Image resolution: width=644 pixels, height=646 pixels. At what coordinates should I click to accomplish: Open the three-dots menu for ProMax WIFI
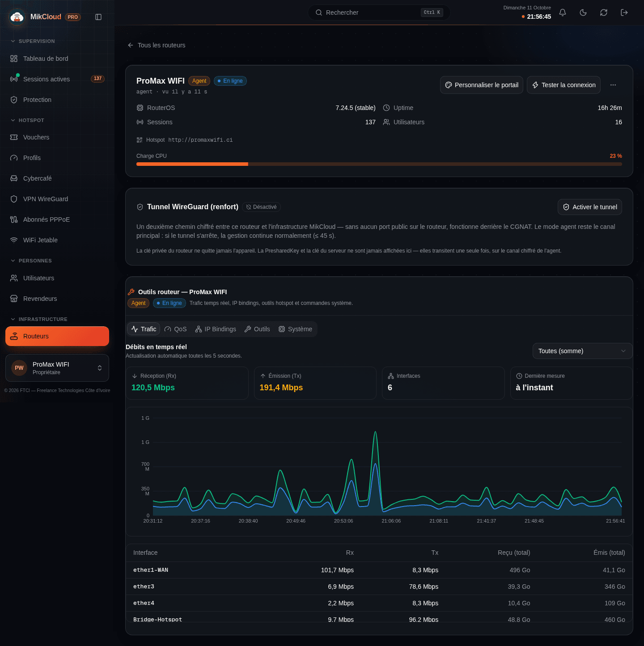tap(613, 85)
